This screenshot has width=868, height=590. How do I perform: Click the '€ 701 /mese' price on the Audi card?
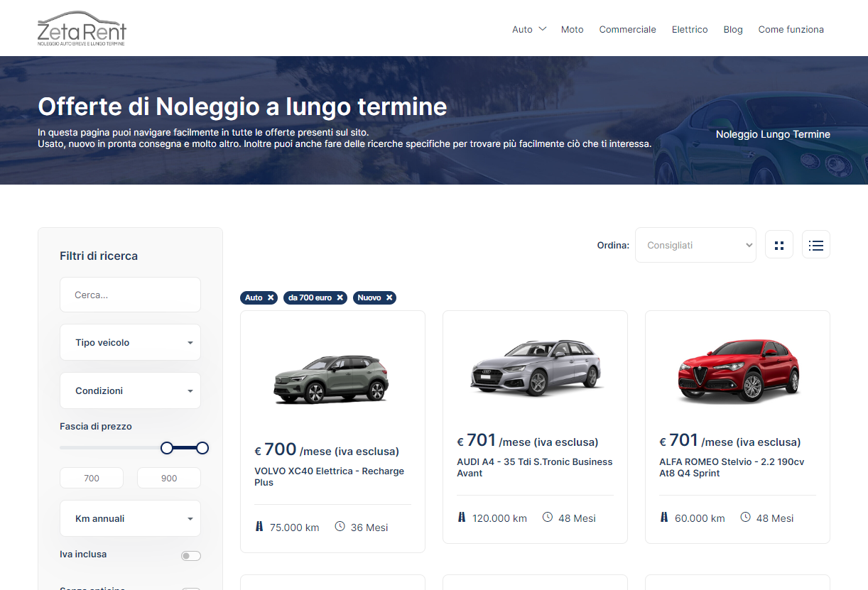(528, 441)
